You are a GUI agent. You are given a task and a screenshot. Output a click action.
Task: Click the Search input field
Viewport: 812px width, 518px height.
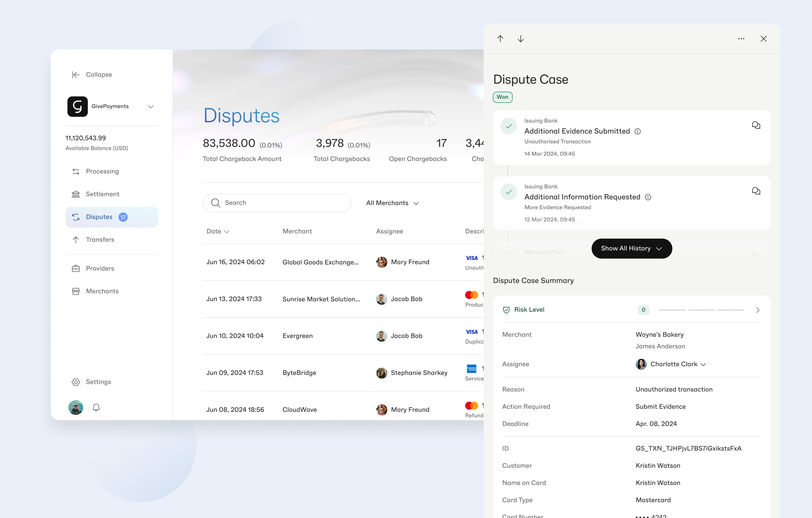[x=276, y=203]
